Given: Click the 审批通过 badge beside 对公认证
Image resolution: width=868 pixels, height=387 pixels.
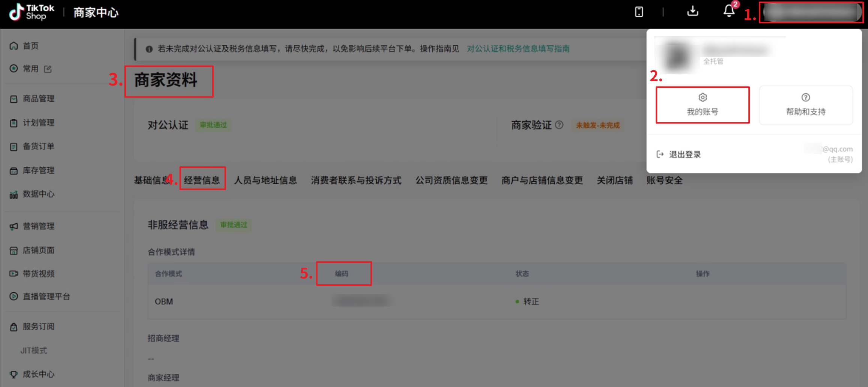Looking at the screenshot, I should 213,125.
